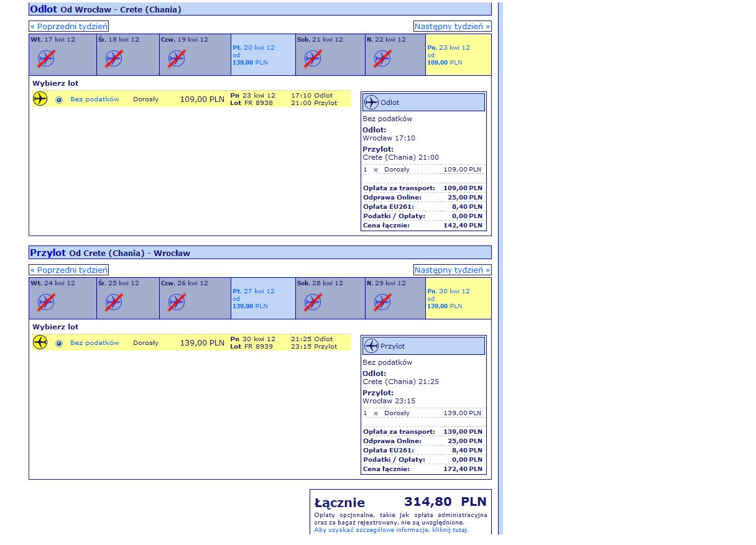756x545 pixels.
Task: Click no-flight icon for Czw, 19 kwi 12
Action: pos(177,59)
